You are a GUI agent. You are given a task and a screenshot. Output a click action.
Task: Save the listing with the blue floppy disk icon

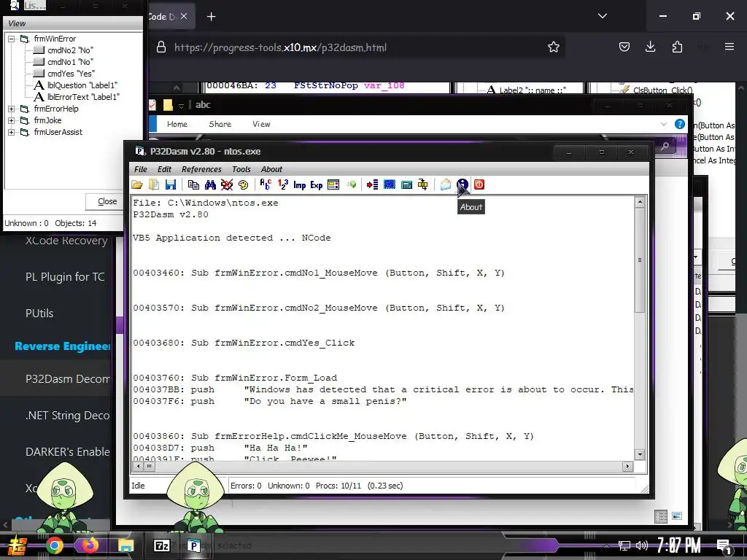tap(171, 184)
